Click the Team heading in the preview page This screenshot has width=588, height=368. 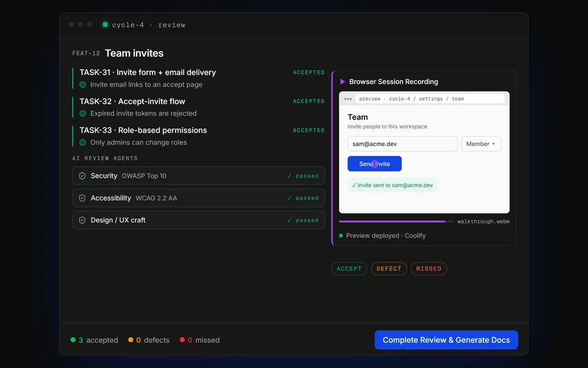coord(358,117)
